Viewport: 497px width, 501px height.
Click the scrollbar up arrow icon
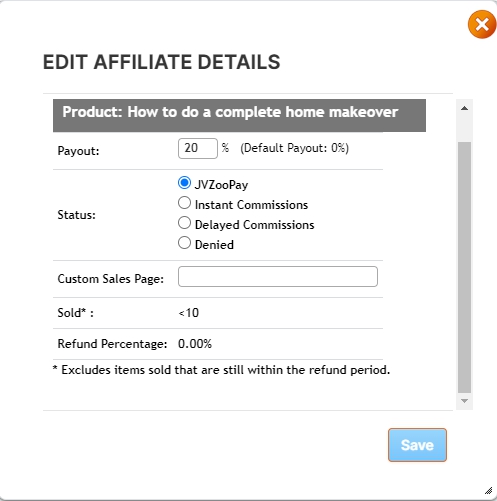[x=464, y=108]
